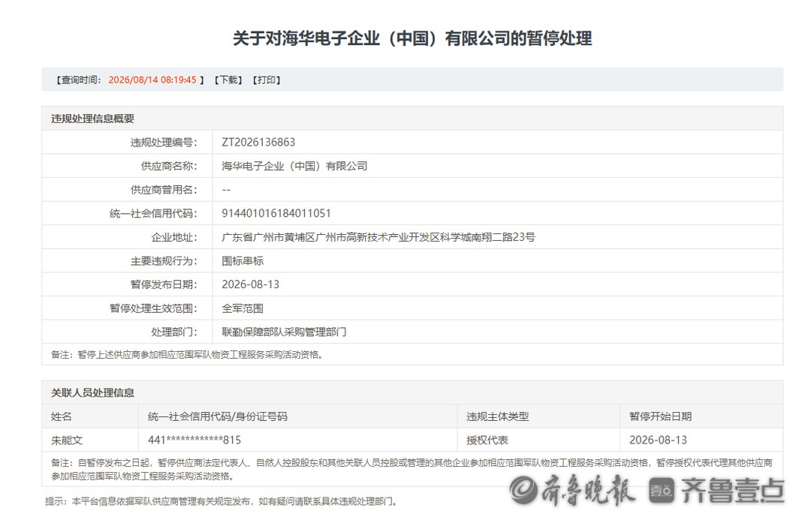The height and width of the screenshot is (532, 811).
Task: Click the 主要违规行为 label
Action: [164, 261]
